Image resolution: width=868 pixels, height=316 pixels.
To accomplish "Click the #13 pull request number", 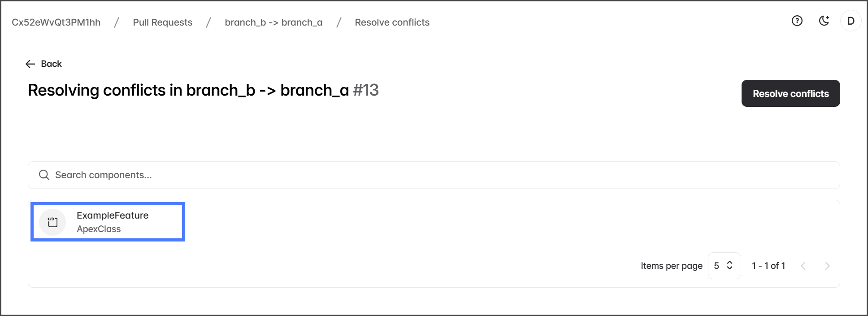I will pos(365,90).
